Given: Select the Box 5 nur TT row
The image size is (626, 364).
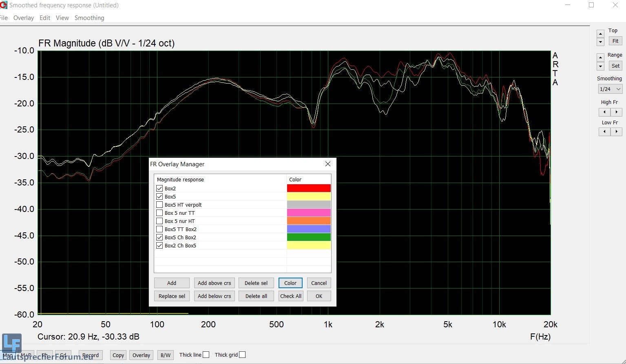Looking at the screenshot, I should pos(180,213).
